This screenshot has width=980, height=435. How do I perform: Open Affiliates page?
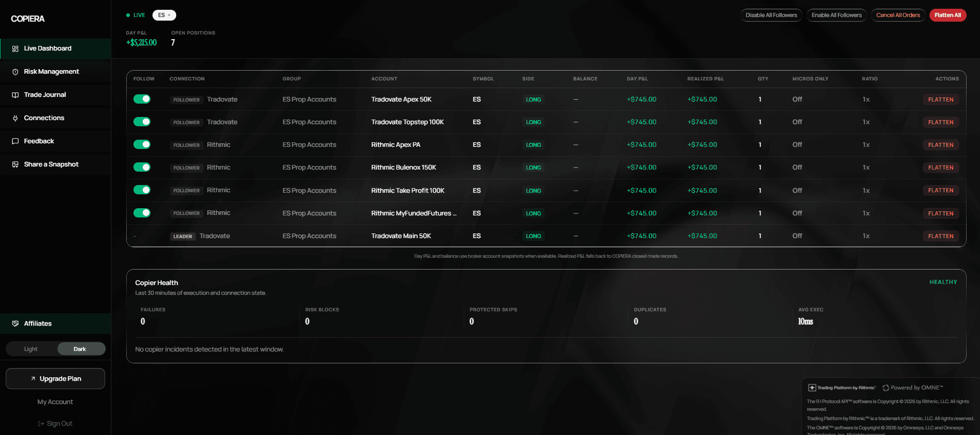pyautogui.click(x=55, y=324)
